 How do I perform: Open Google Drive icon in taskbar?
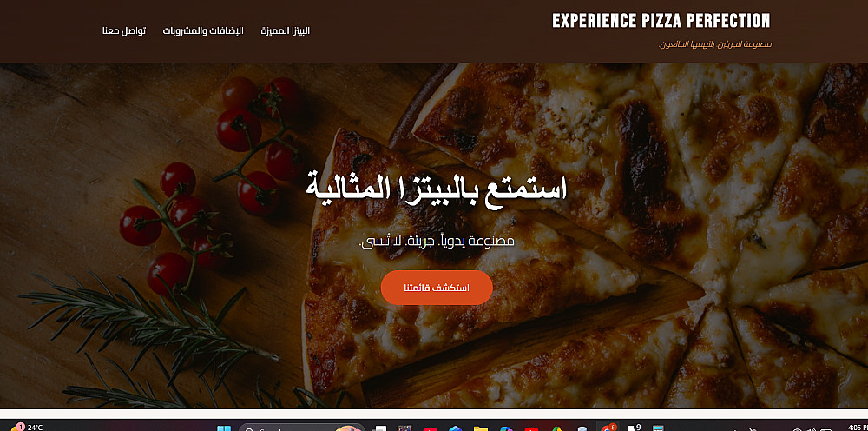[556, 428]
